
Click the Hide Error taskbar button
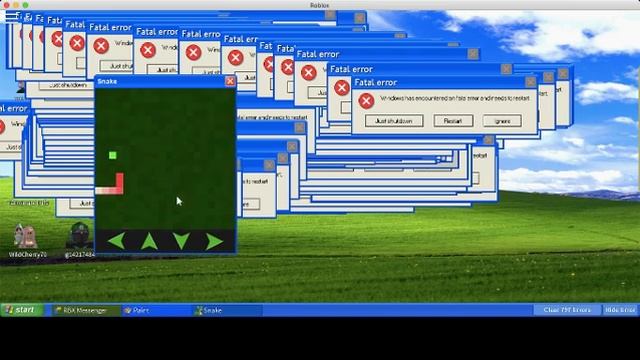(620, 310)
